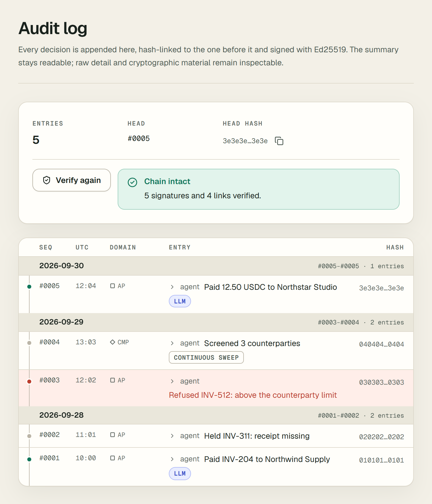Click the green timeline dot for entry #0001
The image size is (432, 504).
[x=29, y=459]
